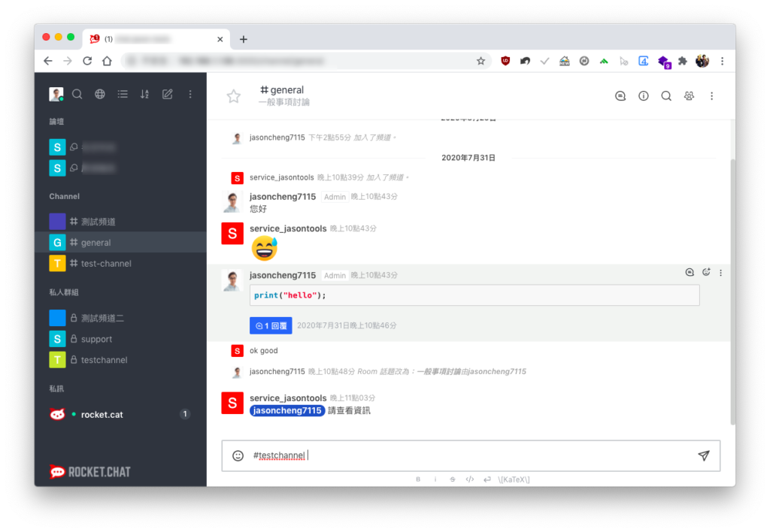
Task: Click the print hello code block
Action: [x=474, y=295]
